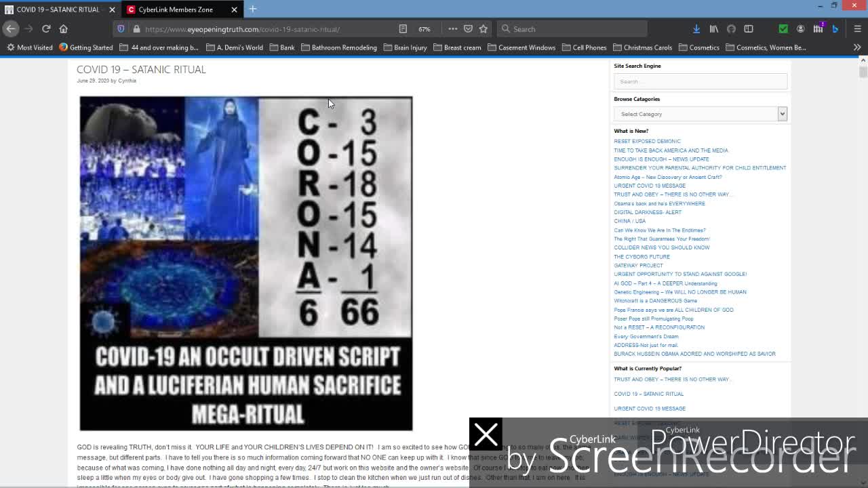This screenshot has height=488, width=868.
Task: Click the browser Search box
Action: [572, 29]
